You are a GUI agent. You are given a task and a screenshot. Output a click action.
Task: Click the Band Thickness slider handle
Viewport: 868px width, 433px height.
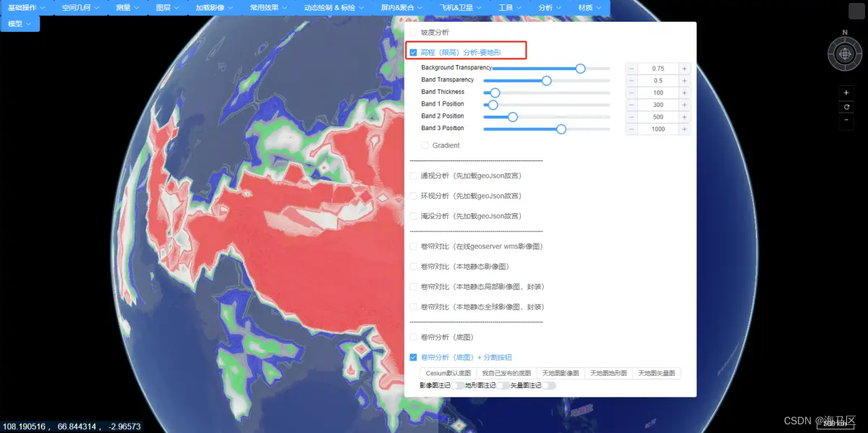click(x=495, y=93)
